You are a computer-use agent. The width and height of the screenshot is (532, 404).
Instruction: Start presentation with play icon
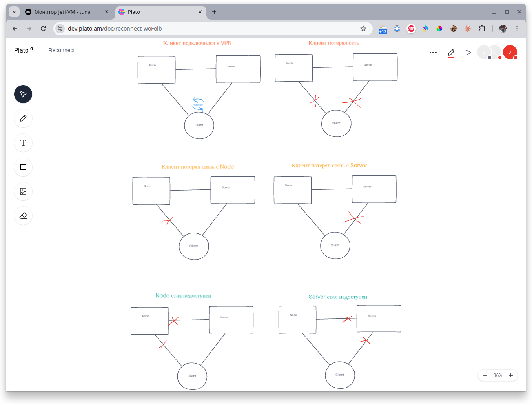pyautogui.click(x=468, y=53)
